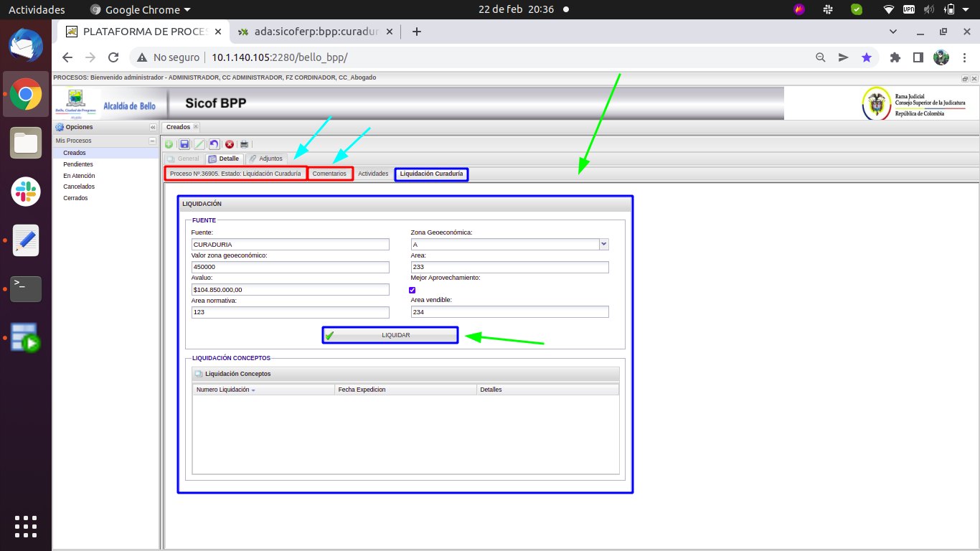Click the Area vendible input field
The height and width of the screenshot is (551, 980).
tap(509, 312)
